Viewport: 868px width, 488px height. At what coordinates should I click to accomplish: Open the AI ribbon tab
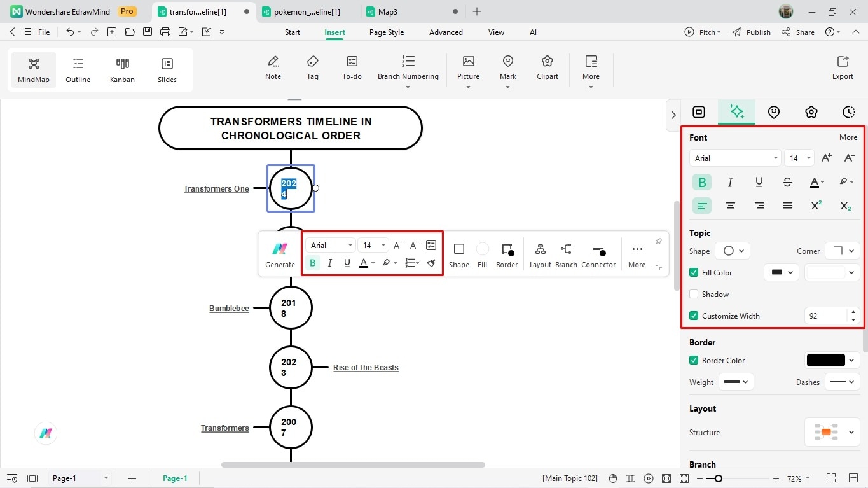533,32
